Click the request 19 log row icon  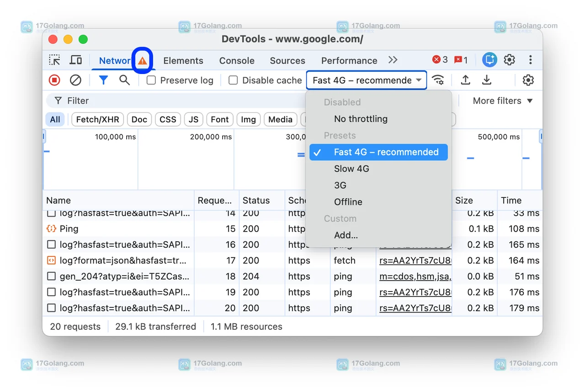[x=52, y=292]
